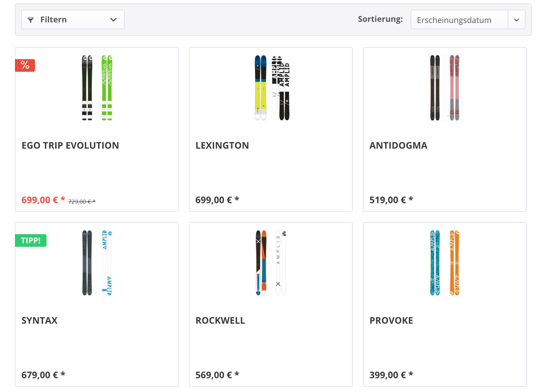Screen dimensions: 537x392
Task: Open the PROVOKE product link
Action: 391,321
